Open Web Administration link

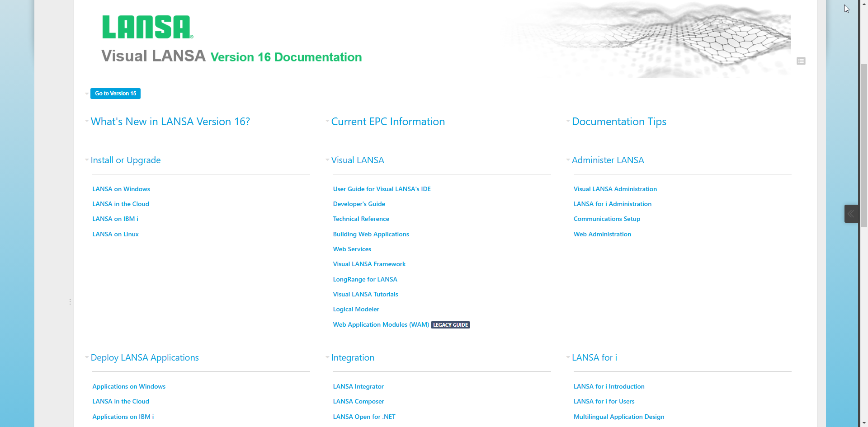[x=602, y=234]
